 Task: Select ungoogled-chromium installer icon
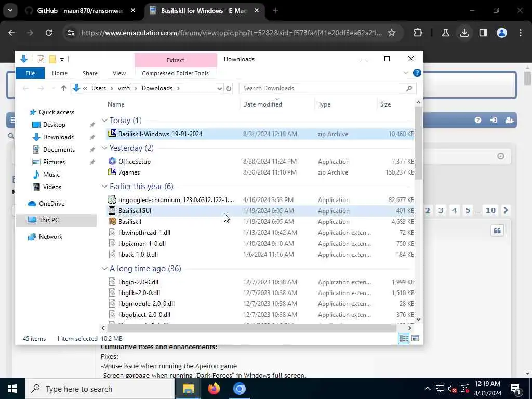[112, 199]
